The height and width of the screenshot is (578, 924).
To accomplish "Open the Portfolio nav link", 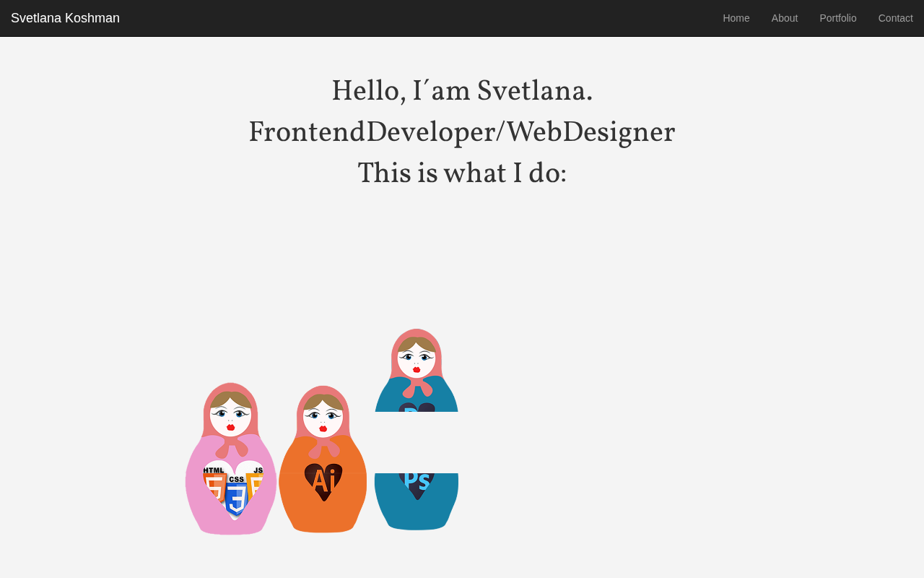I will pyautogui.click(x=838, y=18).
